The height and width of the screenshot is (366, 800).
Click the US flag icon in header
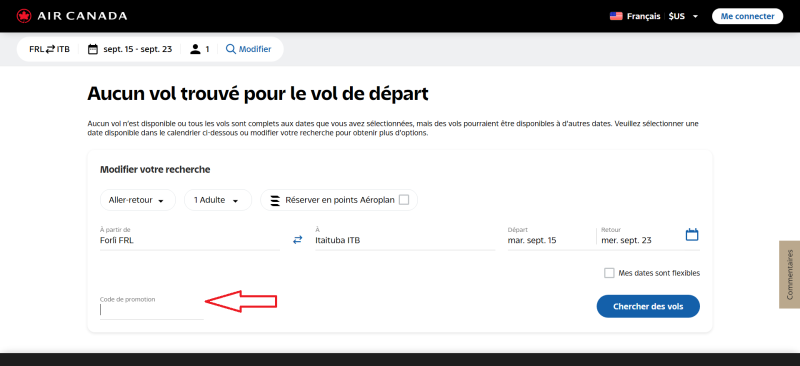(616, 16)
